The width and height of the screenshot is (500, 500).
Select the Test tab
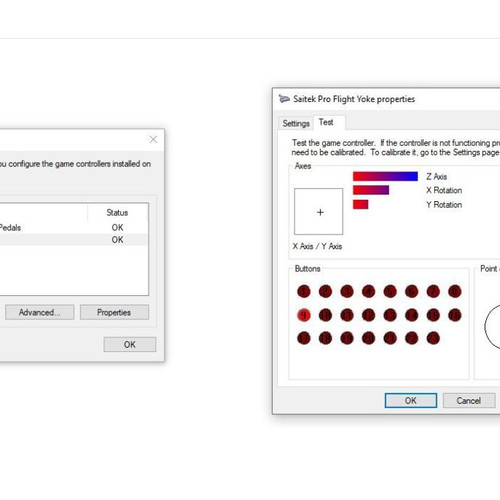point(326,122)
